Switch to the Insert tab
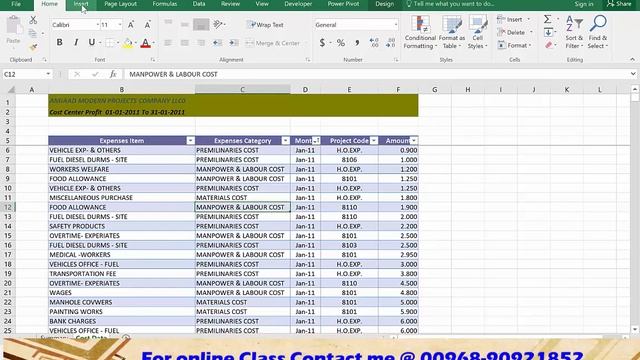Screen dimensions: 640x360 click(x=81, y=4)
